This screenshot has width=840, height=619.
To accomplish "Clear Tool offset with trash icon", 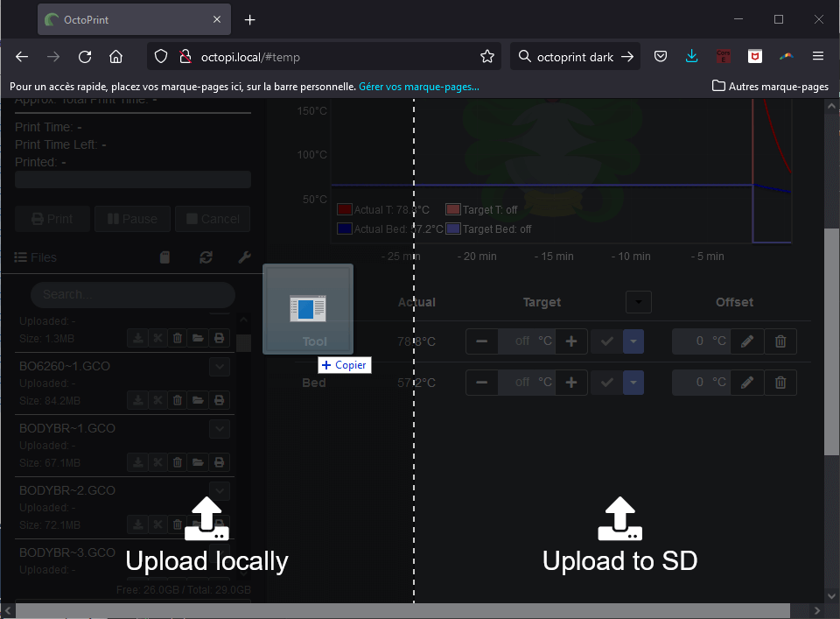I will click(780, 341).
